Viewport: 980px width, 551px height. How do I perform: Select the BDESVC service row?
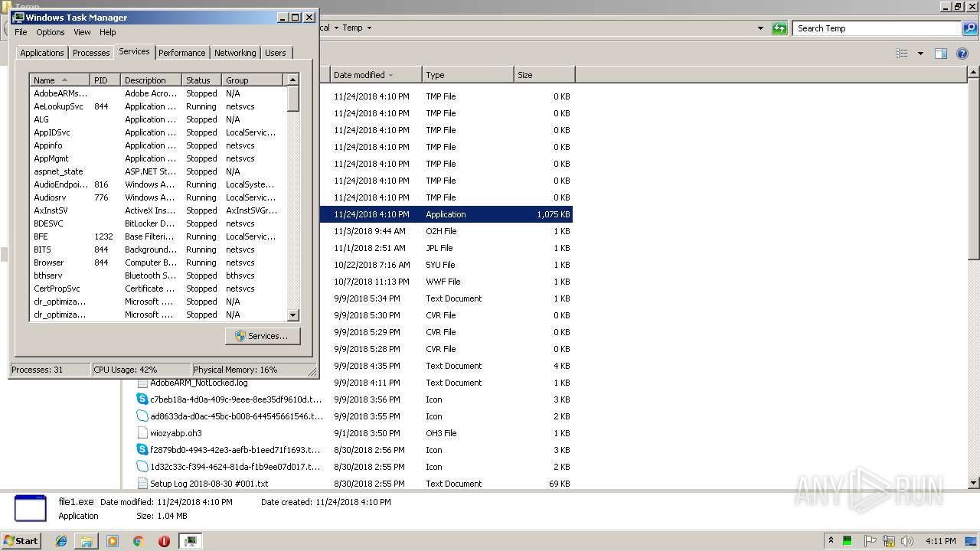coord(158,223)
